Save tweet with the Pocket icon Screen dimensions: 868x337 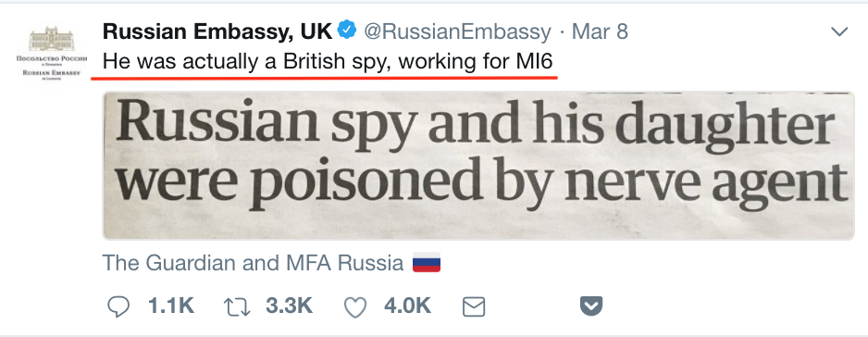click(x=591, y=306)
